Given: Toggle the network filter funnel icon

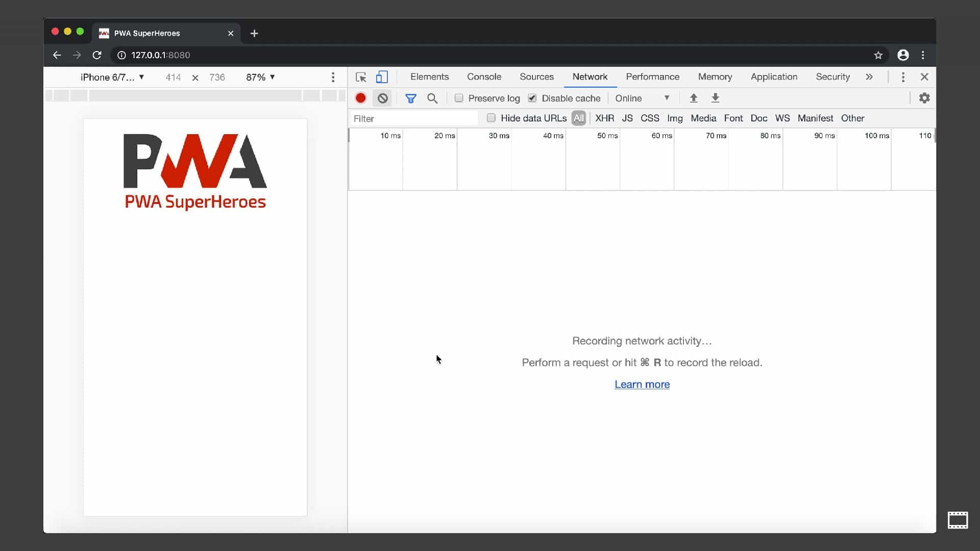Looking at the screenshot, I should tap(410, 98).
